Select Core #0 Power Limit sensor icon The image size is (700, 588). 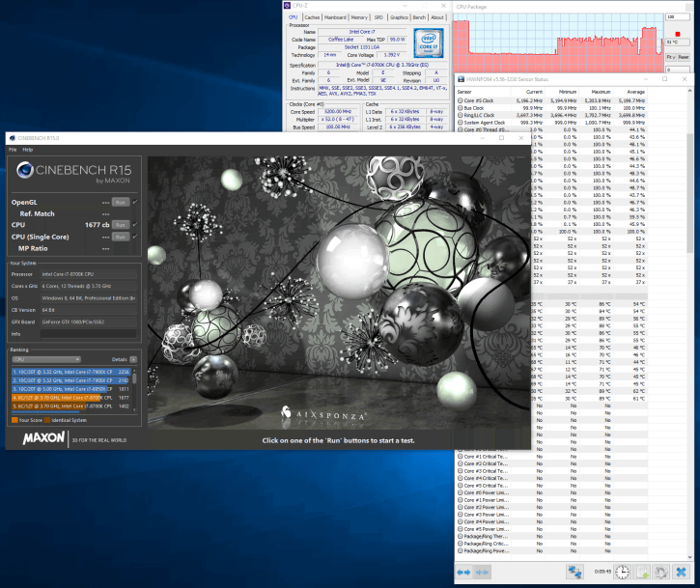461,493
